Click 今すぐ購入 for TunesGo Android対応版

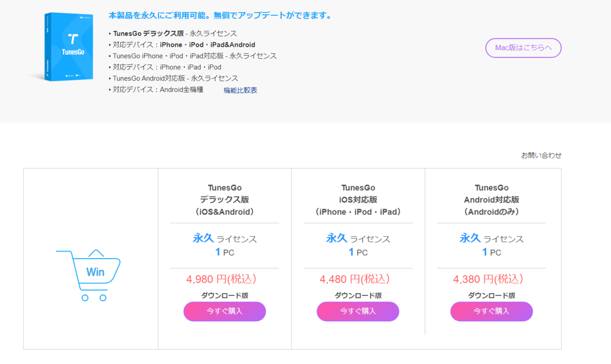coord(491,311)
